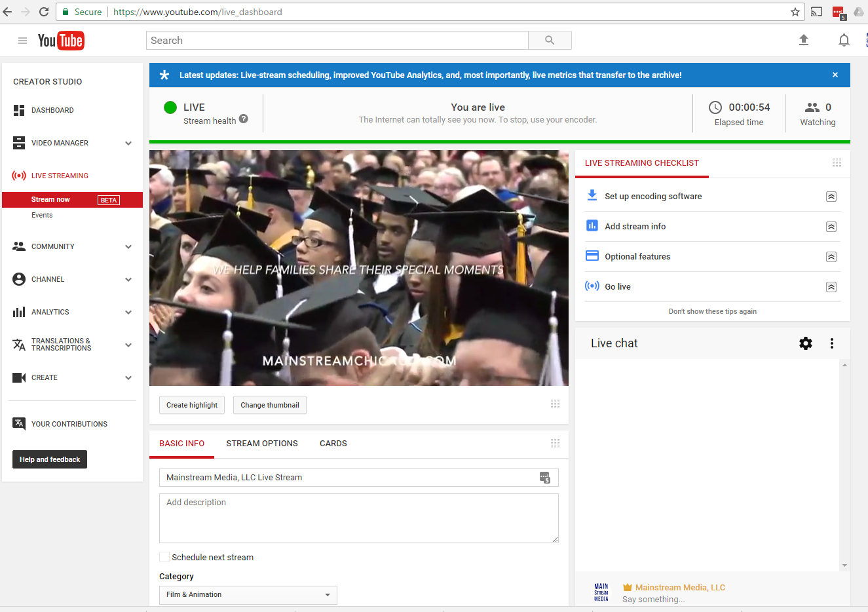This screenshot has width=868, height=612.
Task: Open Live chat settings gear
Action: [x=806, y=343]
